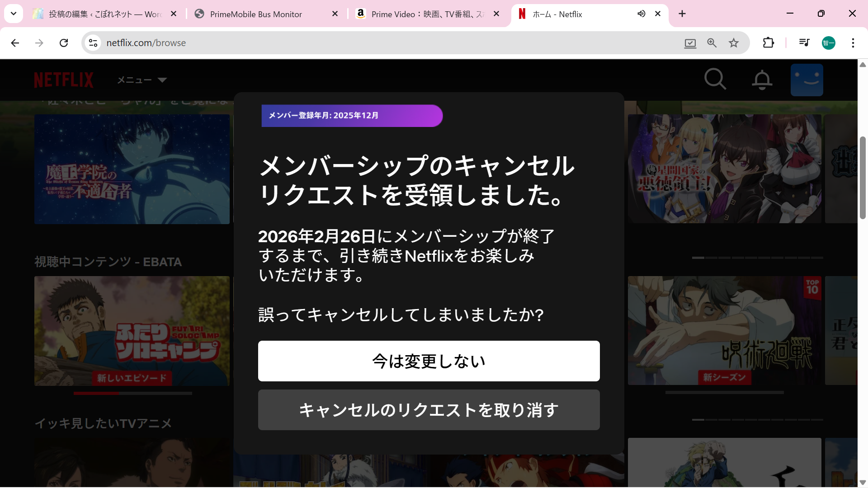868x488 pixels.
Task: Switch to PrimeMobile Bus Monitor tab
Action: click(256, 14)
